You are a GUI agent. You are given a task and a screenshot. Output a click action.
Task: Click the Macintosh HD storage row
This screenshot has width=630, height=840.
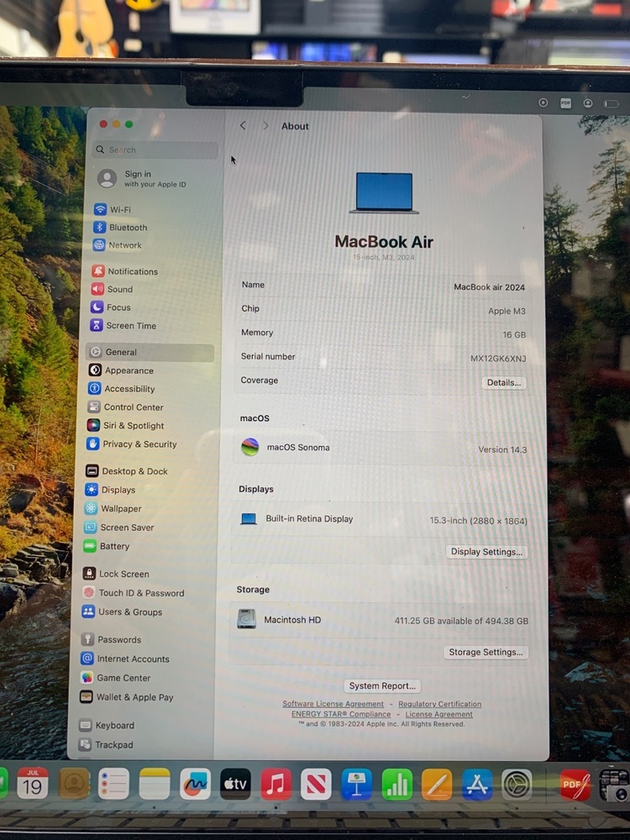381,620
